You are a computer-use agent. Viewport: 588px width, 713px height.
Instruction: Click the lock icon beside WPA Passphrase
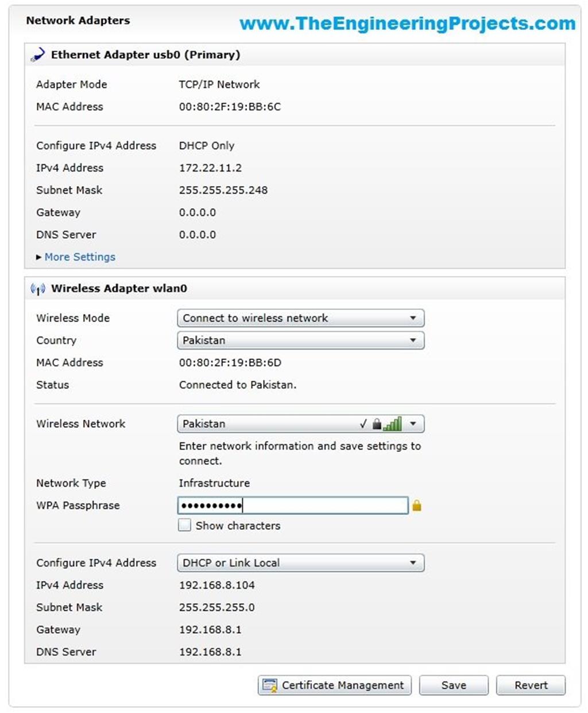[417, 505]
